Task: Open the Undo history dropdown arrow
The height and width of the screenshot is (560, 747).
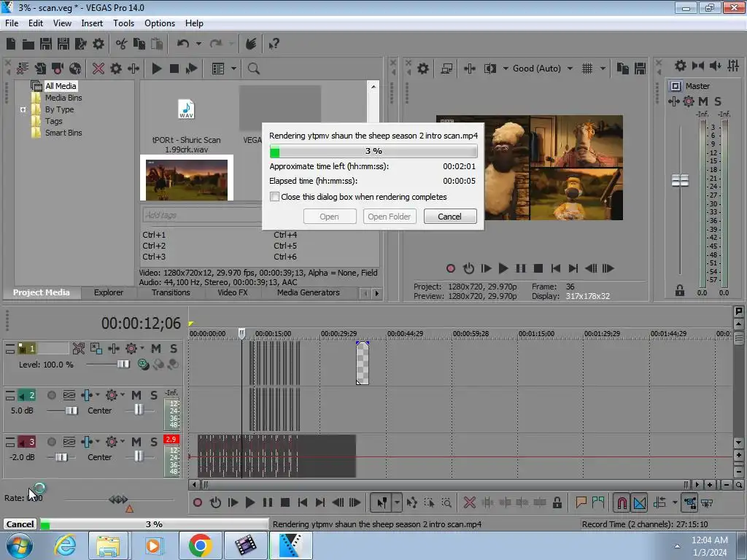Action: (198, 44)
